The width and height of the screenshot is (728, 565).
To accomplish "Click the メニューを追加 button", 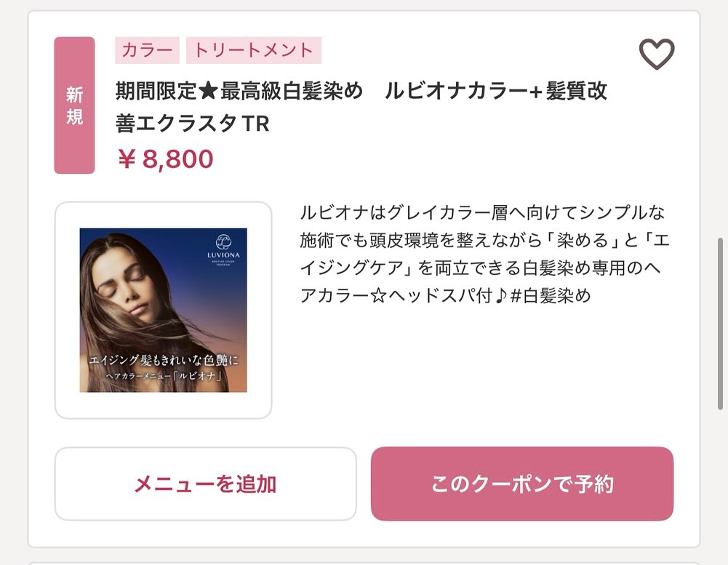I will tap(206, 484).
